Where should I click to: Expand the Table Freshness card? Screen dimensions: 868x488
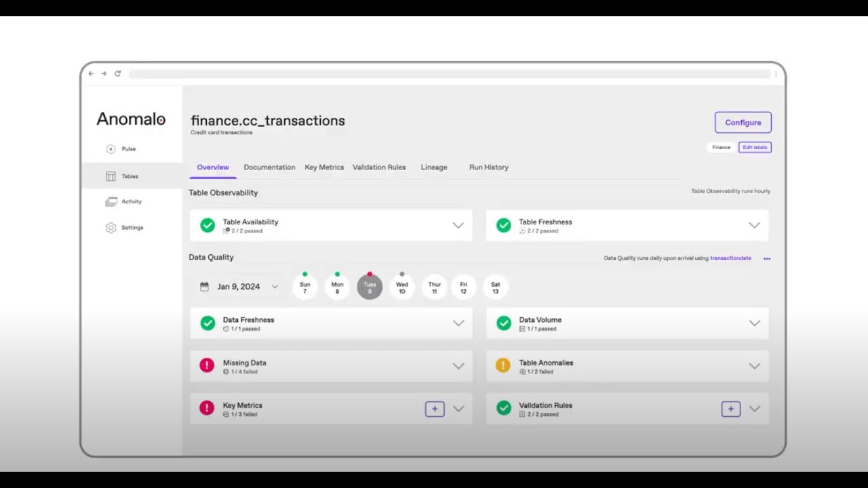tap(754, 226)
